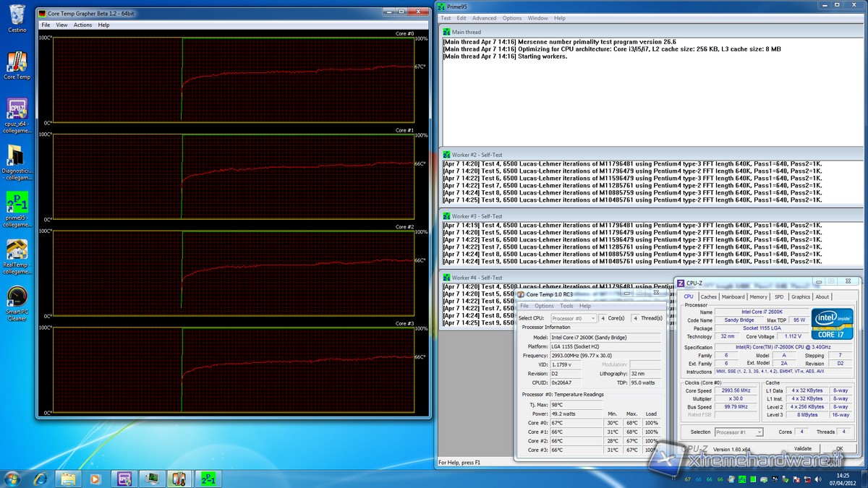The height and width of the screenshot is (488, 868).
Task: Open the Smart PC Cleaner shortcut
Action: (17, 298)
